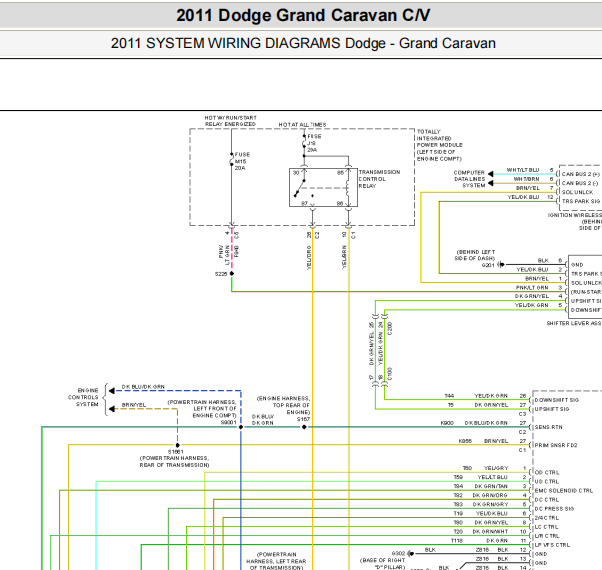Click the 'PRIM SNSR FD2' pin label
Image resolution: width=602 pixels, height=570 pixels.
556,446
